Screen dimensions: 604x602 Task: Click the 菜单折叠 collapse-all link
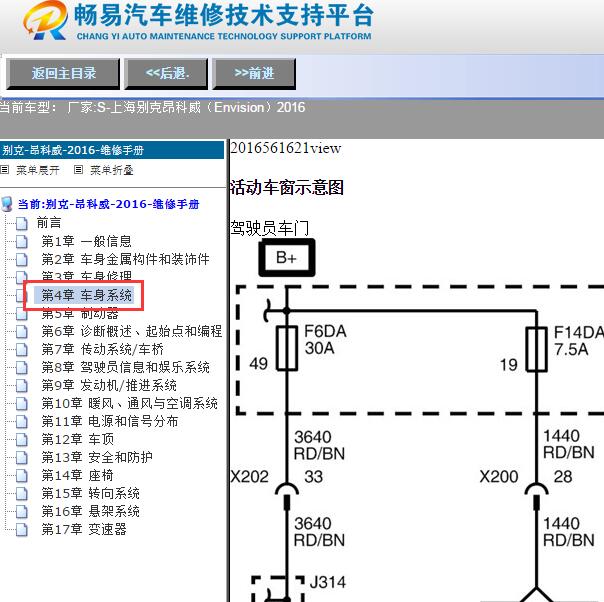click(112, 170)
